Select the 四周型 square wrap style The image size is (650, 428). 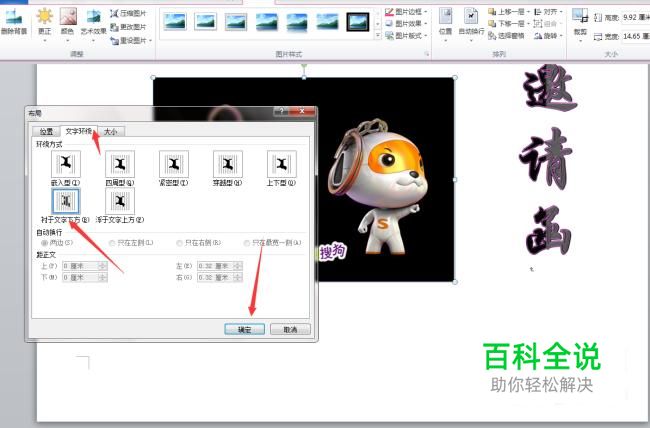coord(120,164)
